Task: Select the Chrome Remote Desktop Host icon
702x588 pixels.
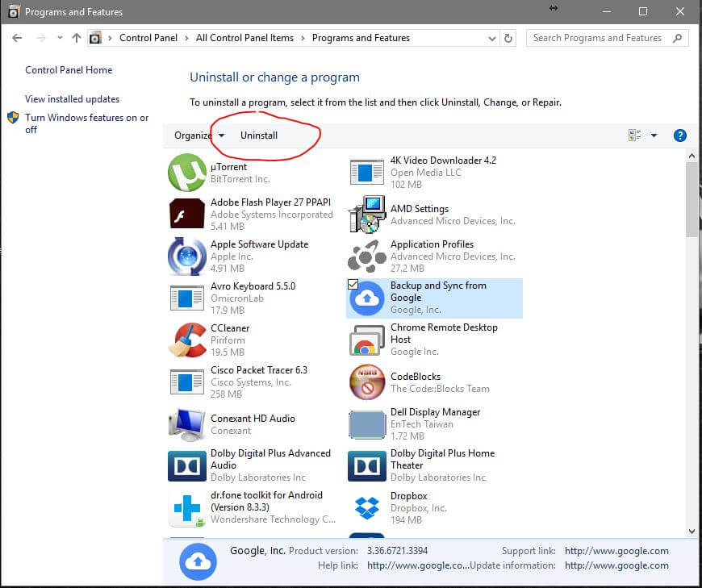Action: (x=367, y=340)
